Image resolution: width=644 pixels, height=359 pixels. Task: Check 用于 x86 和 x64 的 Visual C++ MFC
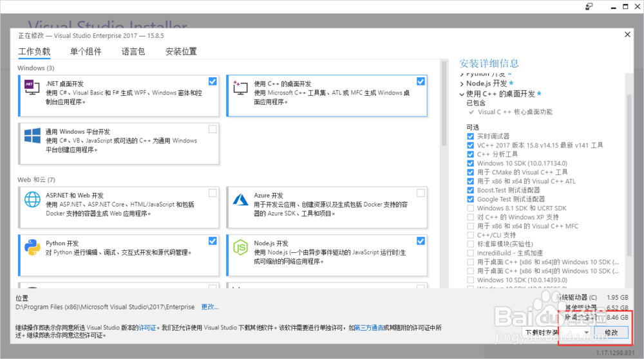pyautogui.click(x=470, y=226)
